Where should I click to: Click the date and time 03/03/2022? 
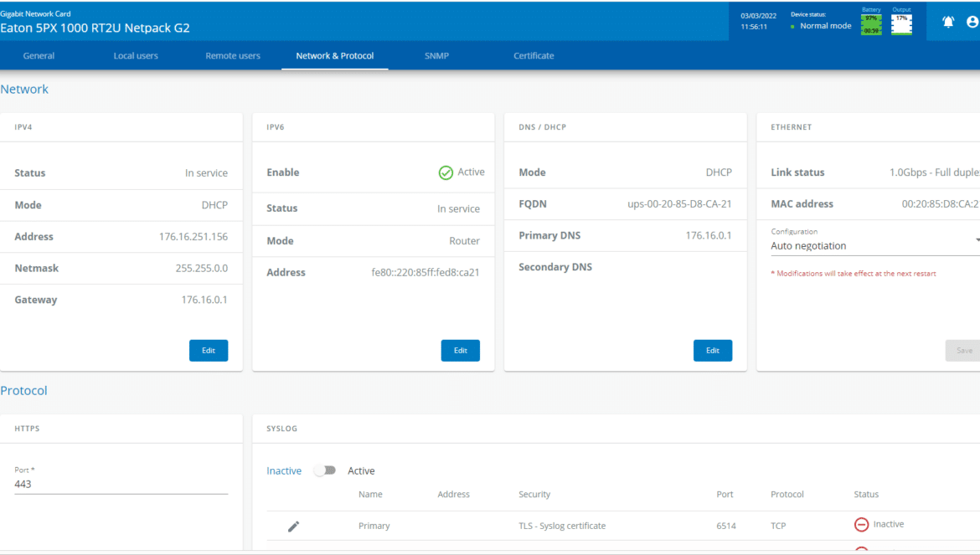tap(759, 21)
